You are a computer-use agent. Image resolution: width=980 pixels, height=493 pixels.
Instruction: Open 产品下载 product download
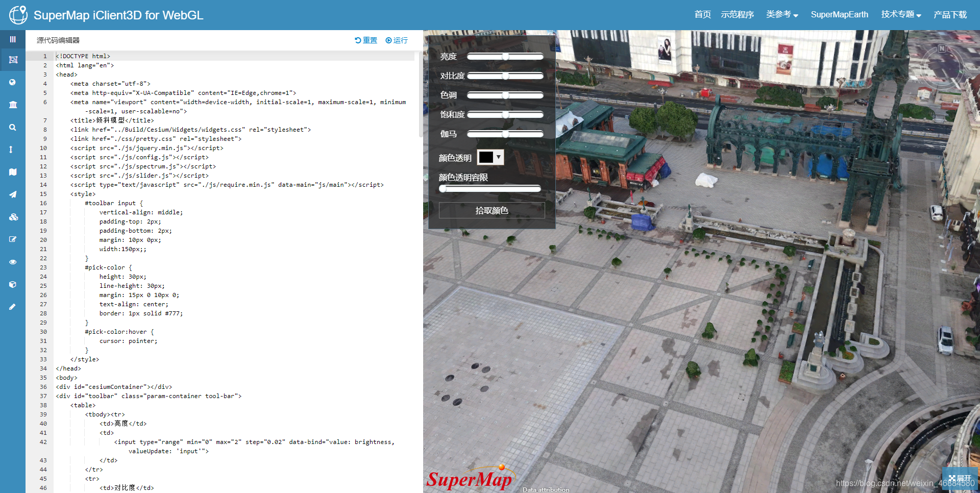950,14
